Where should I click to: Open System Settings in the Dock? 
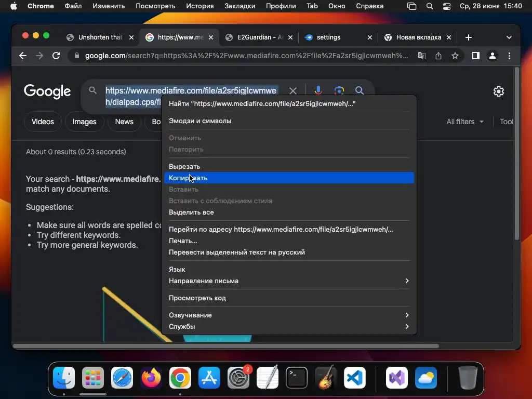pos(238,378)
